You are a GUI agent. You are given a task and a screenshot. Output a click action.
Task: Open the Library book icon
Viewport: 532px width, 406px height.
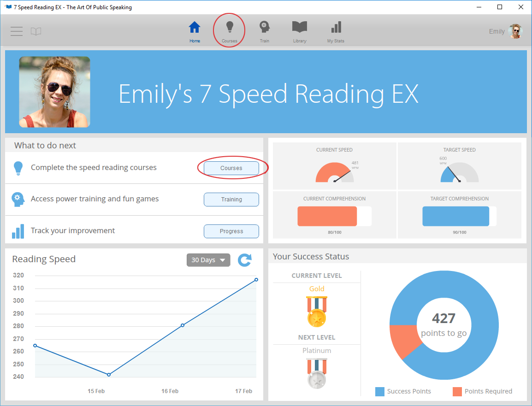300,27
